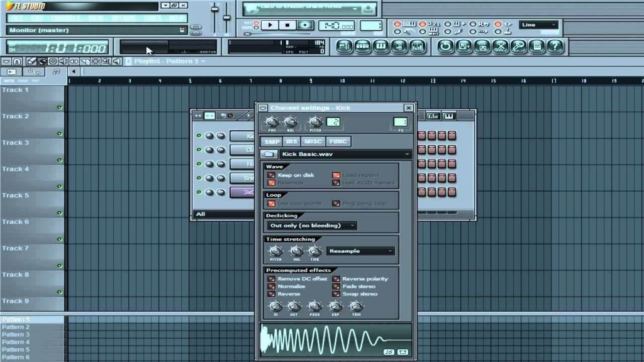Select the Delete tool in Playlist toolbar
The image size is (644, 362).
(x=53, y=61)
